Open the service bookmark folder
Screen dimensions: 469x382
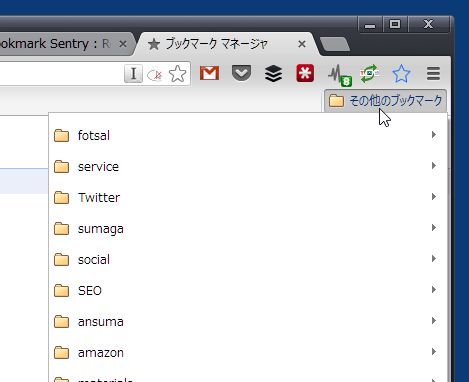point(247,166)
